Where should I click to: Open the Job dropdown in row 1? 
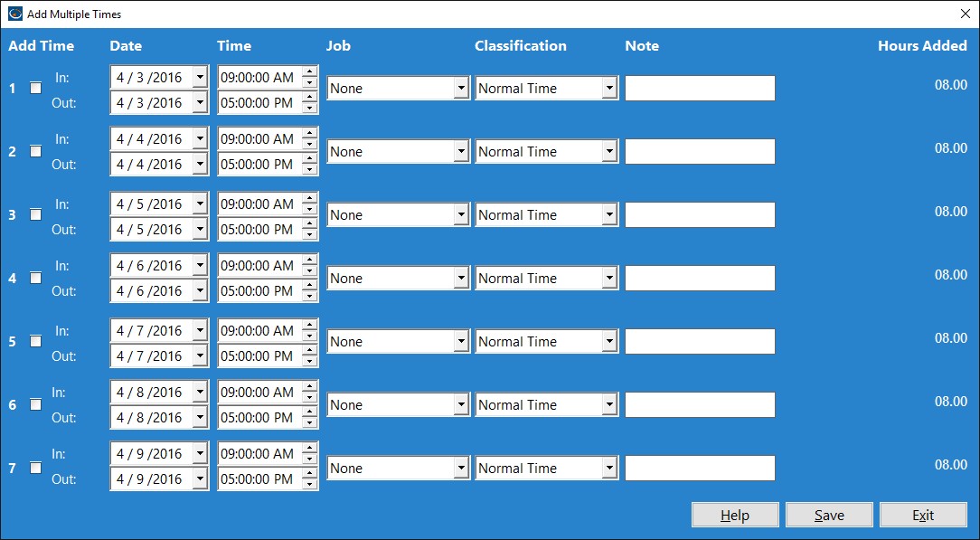(461, 88)
